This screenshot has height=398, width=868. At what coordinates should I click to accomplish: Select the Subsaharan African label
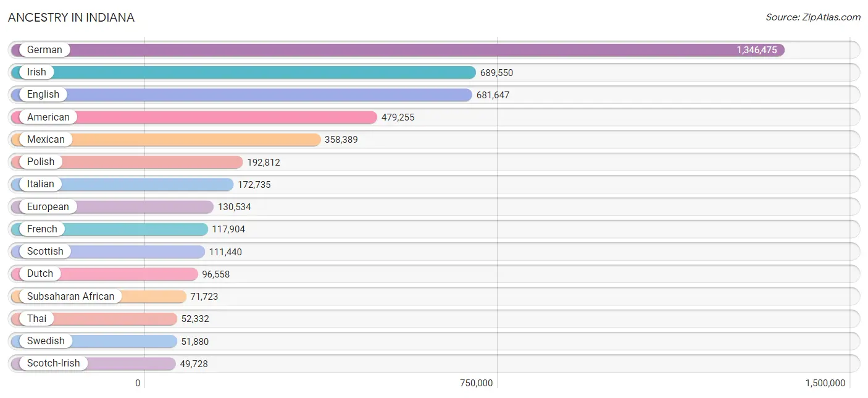70,296
